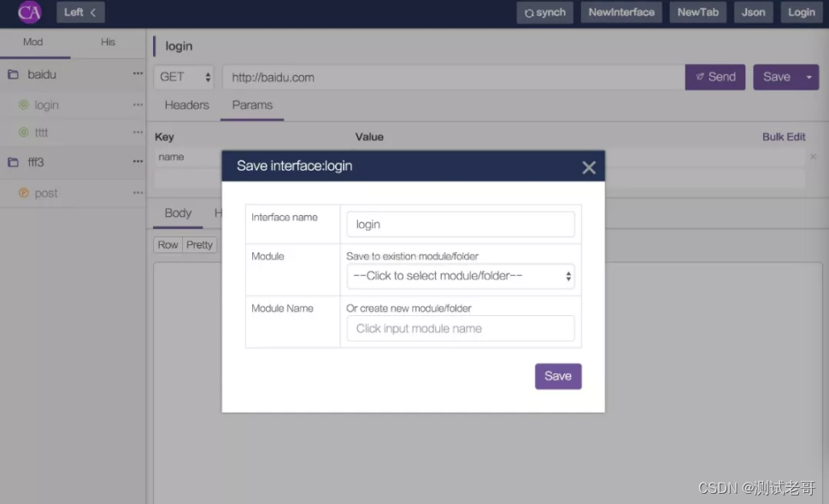Click the name key cell

[188, 157]
